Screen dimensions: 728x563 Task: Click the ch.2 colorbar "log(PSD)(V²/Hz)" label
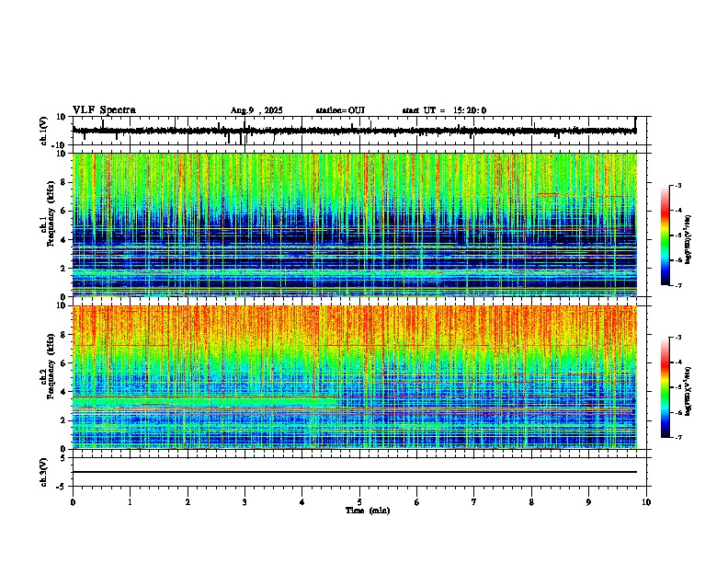[x=688, y=391]
